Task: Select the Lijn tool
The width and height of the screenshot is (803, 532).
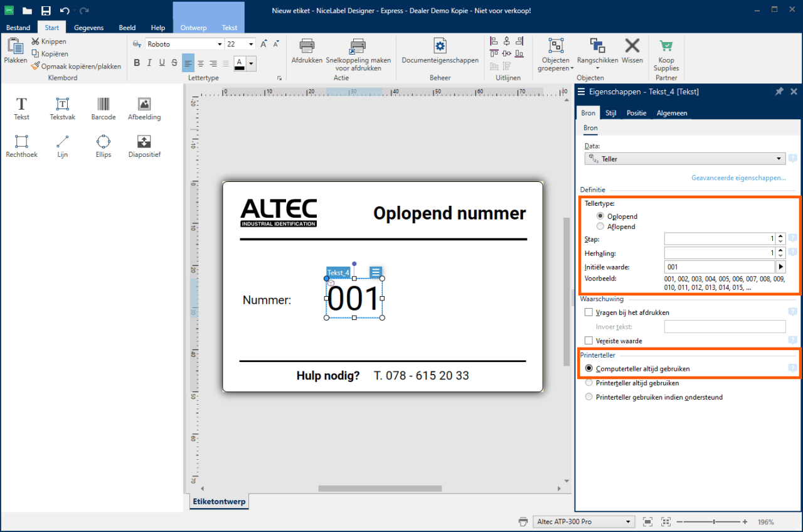Action: point(62,146)
